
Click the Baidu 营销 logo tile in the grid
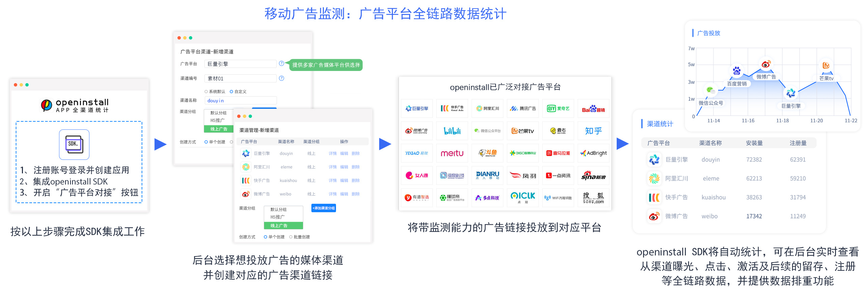(x=593, y=108)
